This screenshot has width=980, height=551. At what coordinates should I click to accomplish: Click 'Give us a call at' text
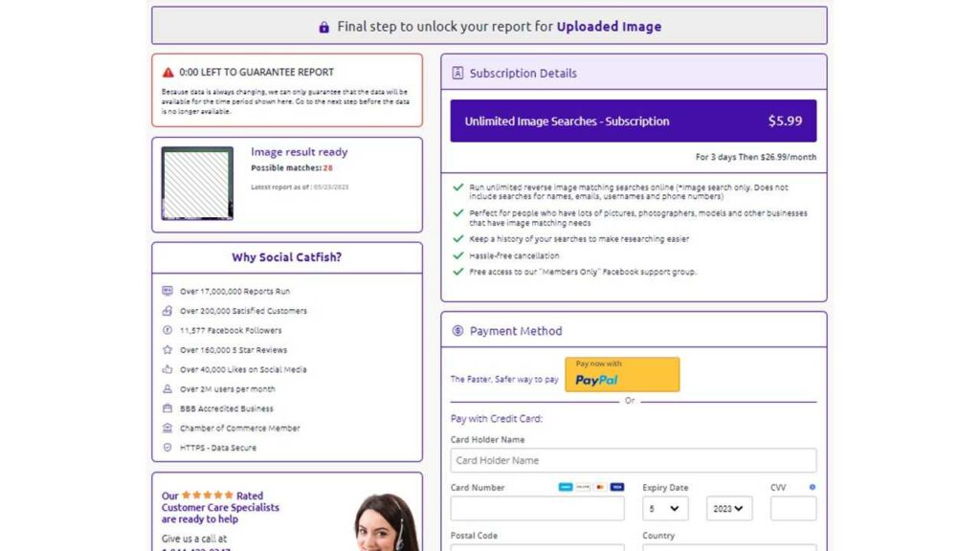click(194, 539)
